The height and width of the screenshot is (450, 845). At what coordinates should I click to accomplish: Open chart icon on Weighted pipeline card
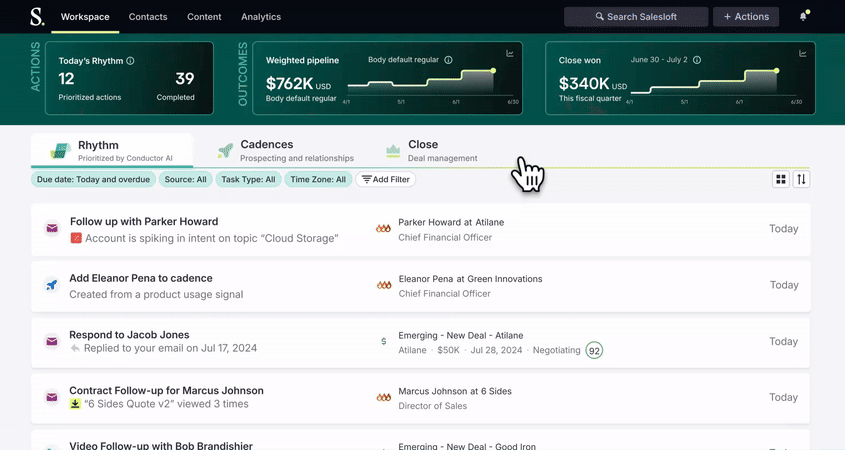(x=510, y=53)
